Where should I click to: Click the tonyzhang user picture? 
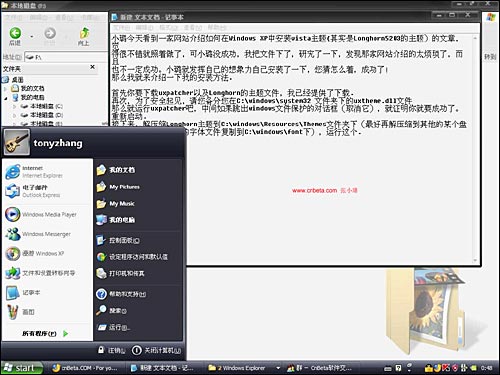17,143
